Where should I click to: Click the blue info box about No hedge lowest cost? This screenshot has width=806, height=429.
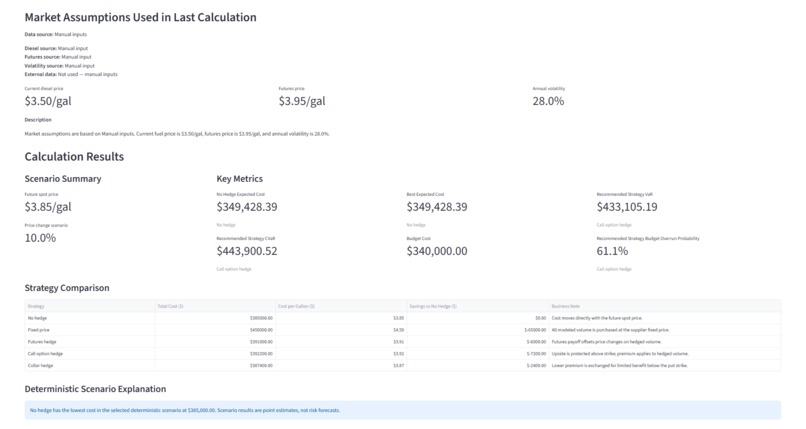pyautogui.click(x=402, y=410)
